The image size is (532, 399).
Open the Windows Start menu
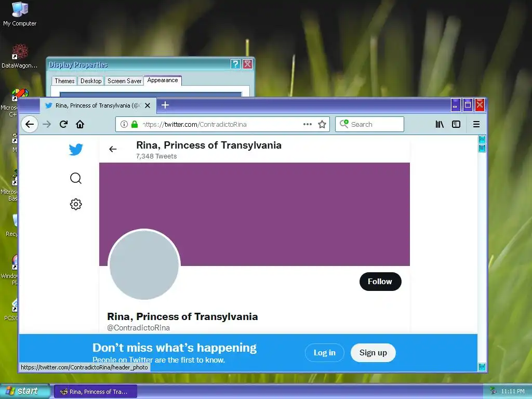(x=25, y=391)
